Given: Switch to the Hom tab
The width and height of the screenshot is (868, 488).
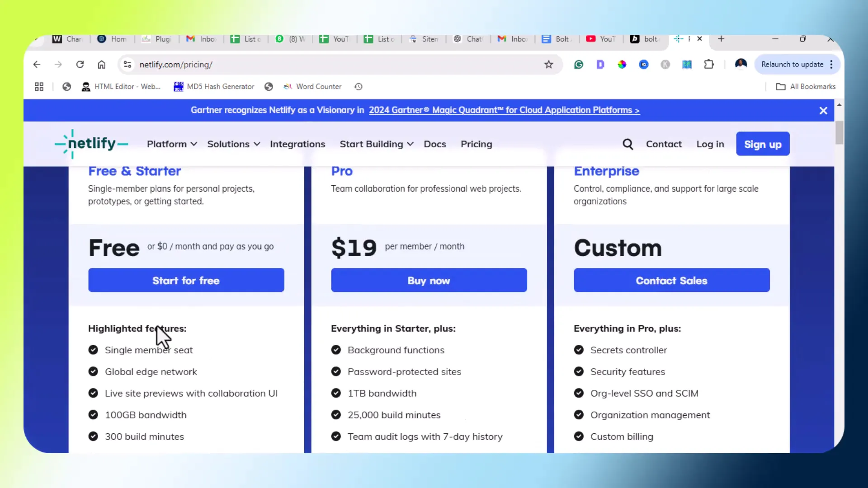Looking at the screenshot, I should [112, 39].
